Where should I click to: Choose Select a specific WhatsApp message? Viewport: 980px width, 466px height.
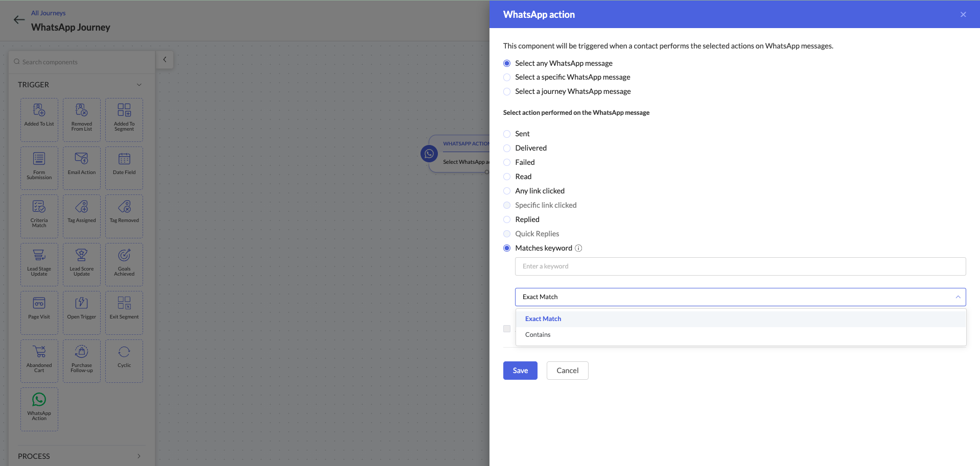(507, 77)
